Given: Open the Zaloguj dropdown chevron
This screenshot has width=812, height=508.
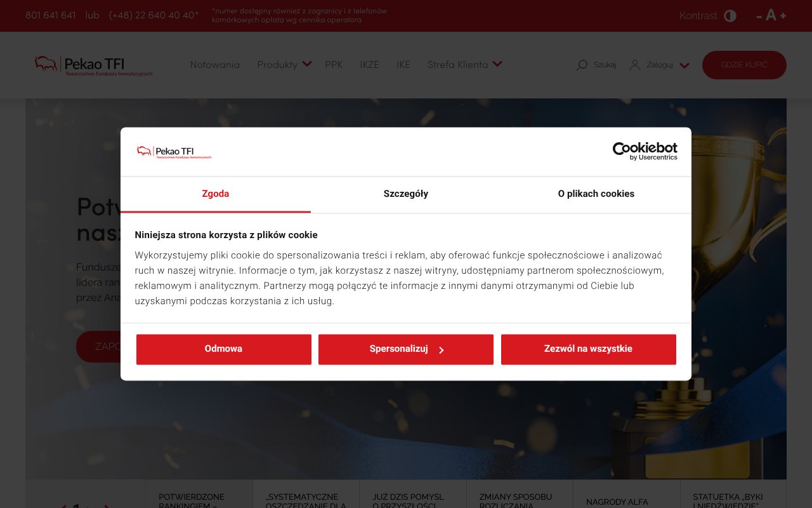Looking at the screenshot, I should pos(684,65).
